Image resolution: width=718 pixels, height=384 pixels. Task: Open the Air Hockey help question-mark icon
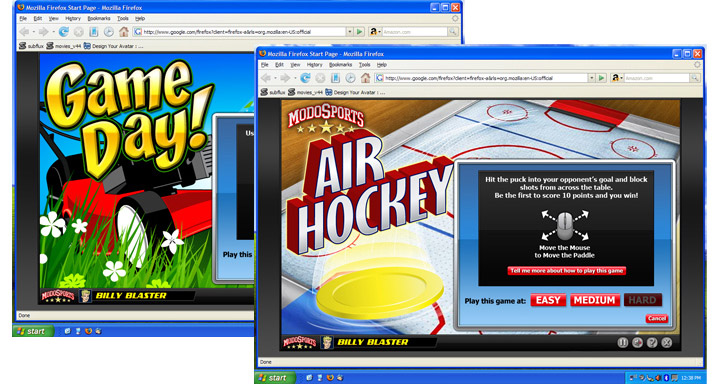652,342
